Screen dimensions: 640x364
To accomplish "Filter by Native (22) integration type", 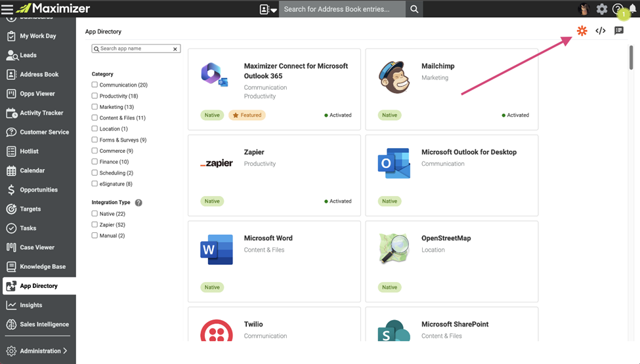I will coord(95,214).
